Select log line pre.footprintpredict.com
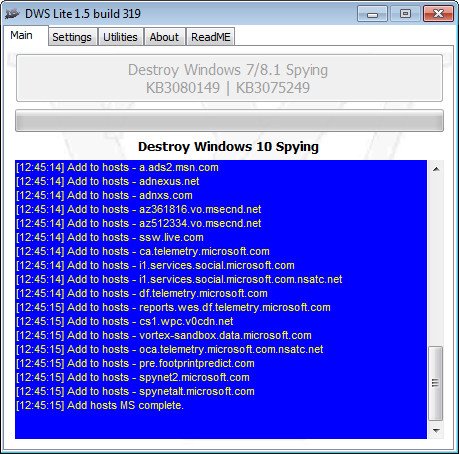 (135, 363)
